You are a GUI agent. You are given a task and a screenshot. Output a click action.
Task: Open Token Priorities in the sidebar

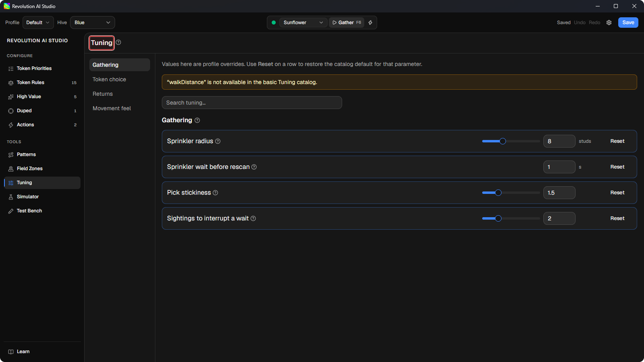click(x=42, y=68)
